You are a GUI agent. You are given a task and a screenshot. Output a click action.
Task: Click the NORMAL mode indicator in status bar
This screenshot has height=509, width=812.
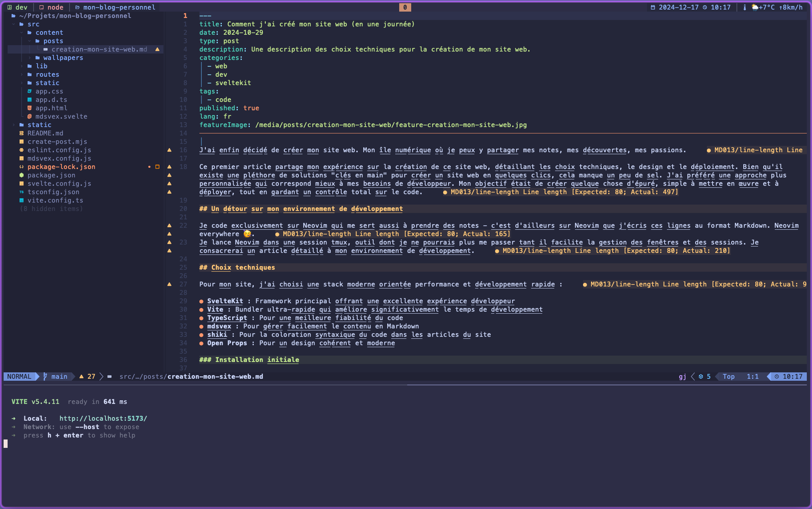(x=20, y=376)
